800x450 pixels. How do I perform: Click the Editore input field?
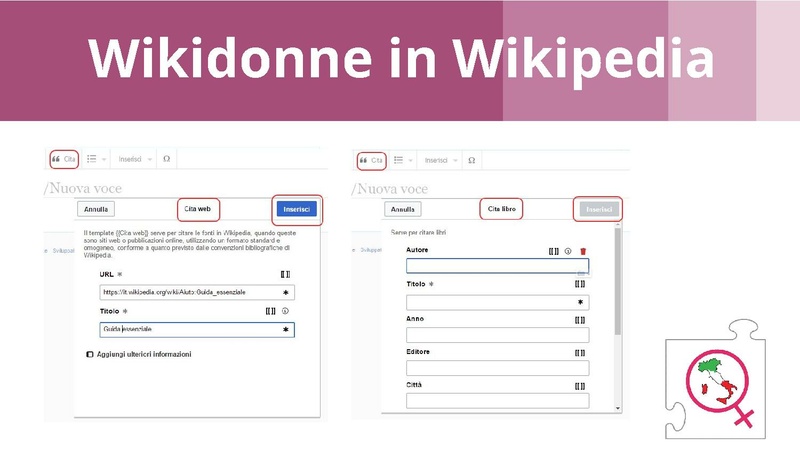(497, 368)
